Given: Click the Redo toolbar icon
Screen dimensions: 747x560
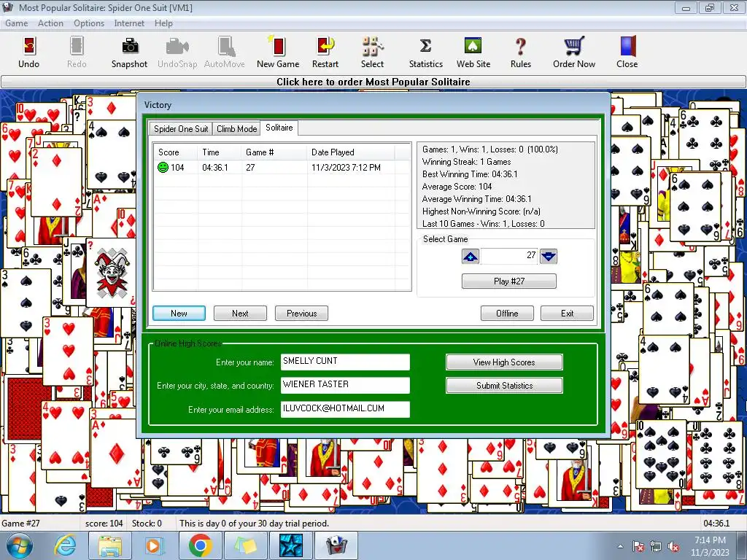Looking at the screenshot, I should click(77, 52).
